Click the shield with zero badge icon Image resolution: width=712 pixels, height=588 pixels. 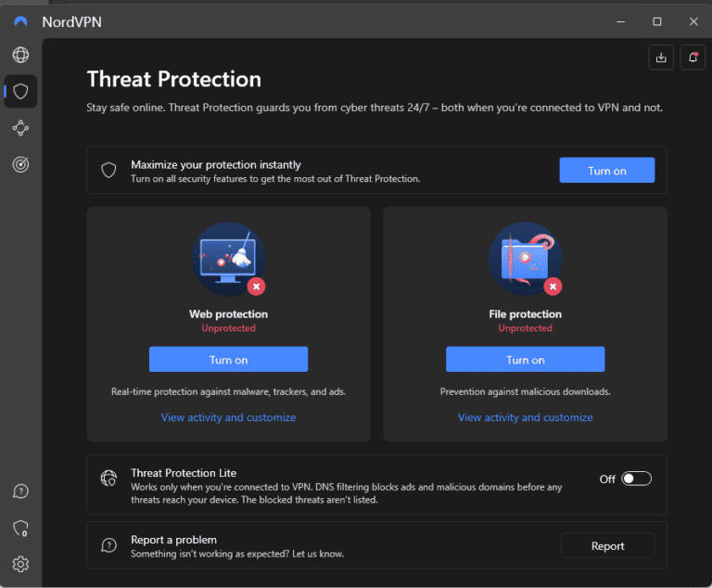[20, 528]
